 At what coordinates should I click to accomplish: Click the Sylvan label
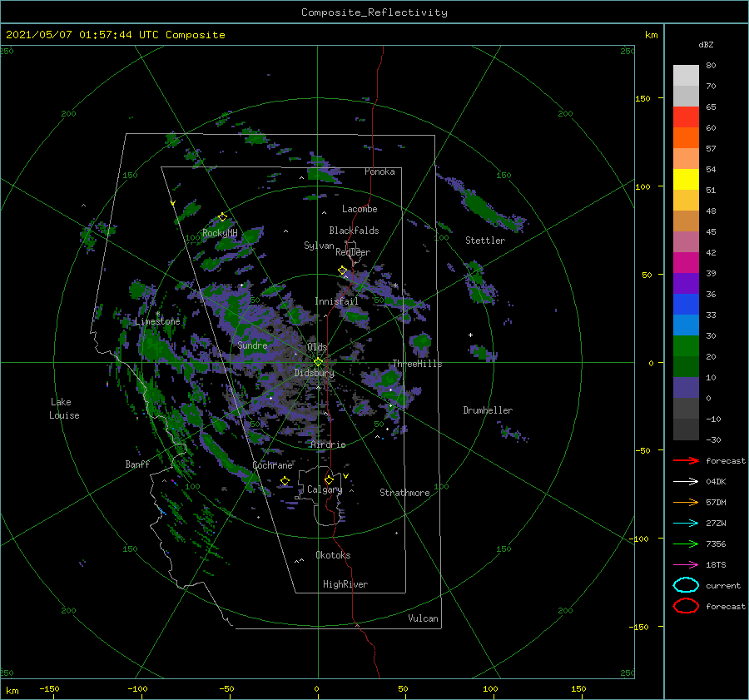pyautogui.click(x=319, y=246)
